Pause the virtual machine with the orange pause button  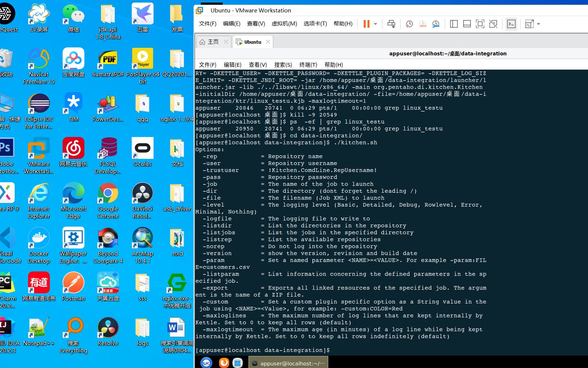366,24
